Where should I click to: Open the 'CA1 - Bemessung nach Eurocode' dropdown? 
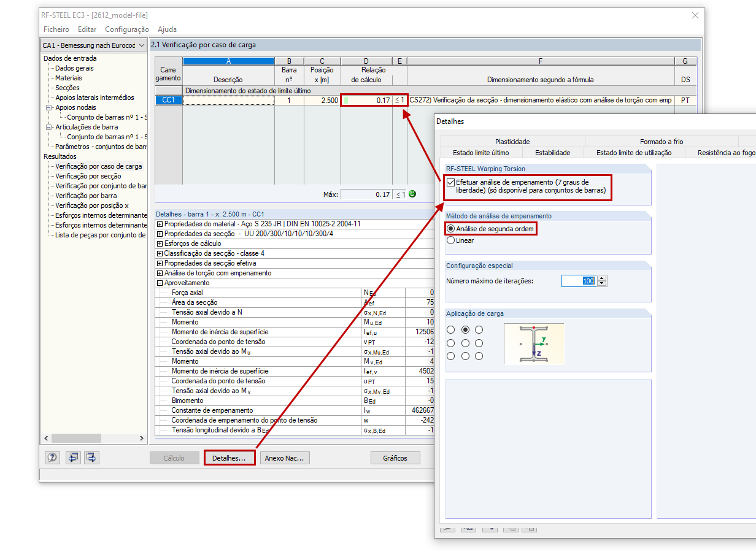94,45
